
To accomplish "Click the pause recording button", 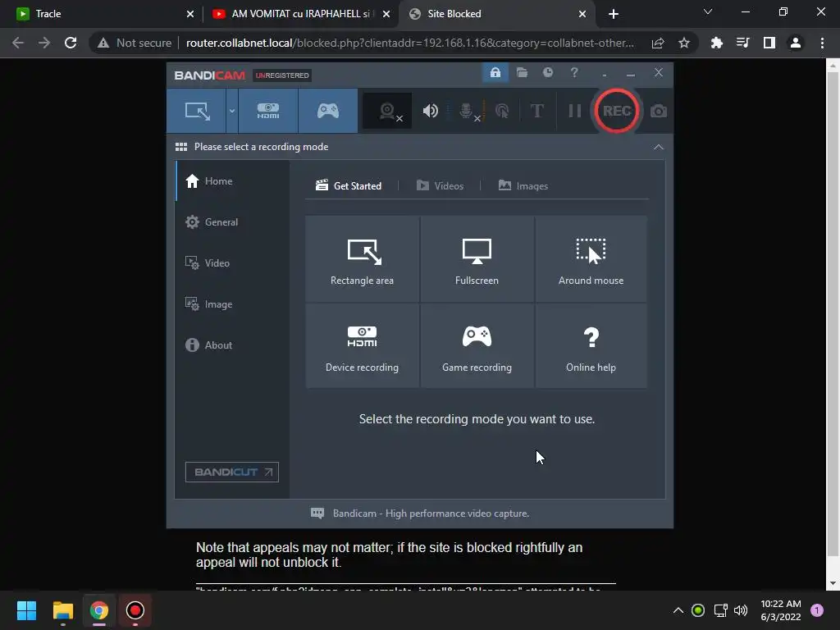I will [575, 111].
